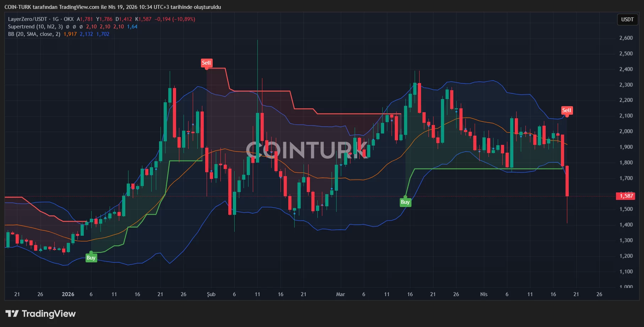Click the blue 1,64 Supertrend value
Viewport: 644px width, 327px height.
tap(132, 27)
